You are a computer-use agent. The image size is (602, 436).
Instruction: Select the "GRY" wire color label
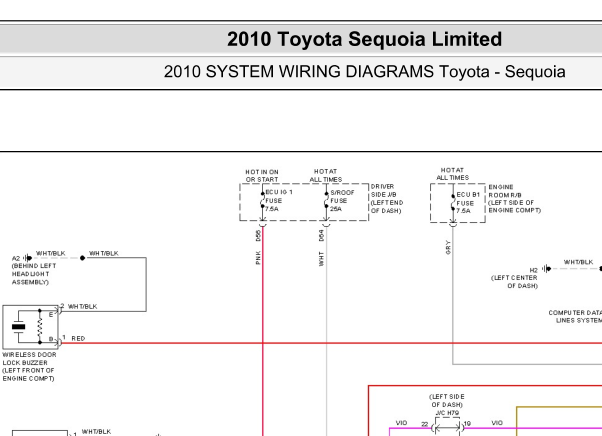tap(448, 248)
